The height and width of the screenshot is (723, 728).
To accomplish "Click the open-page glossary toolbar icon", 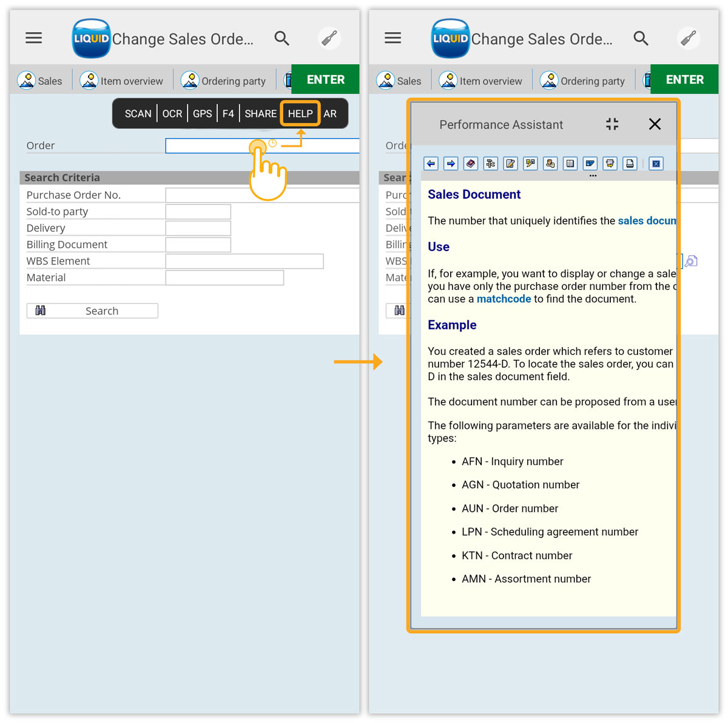I will pos(570,163).
